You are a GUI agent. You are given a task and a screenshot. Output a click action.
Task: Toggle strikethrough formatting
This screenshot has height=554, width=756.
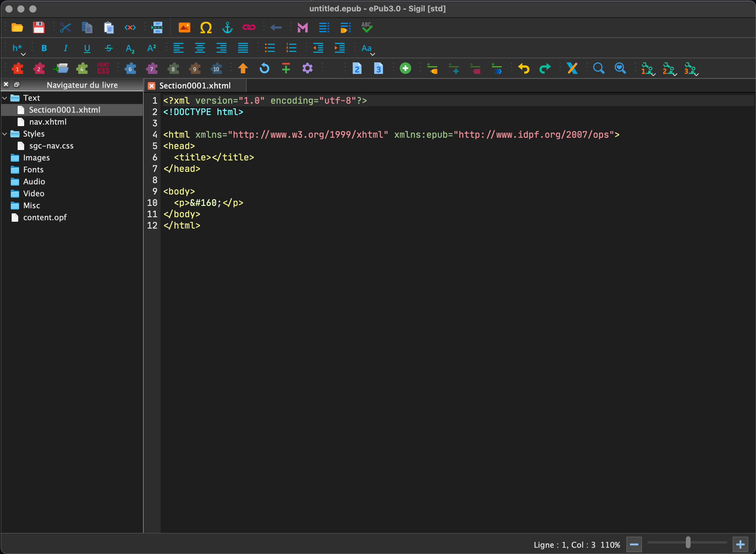(x=109, y=48)
